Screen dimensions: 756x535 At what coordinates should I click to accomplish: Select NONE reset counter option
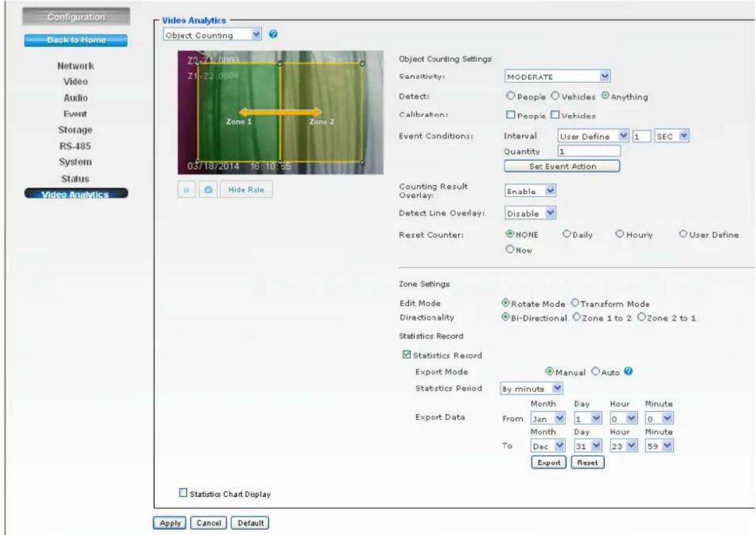click(x=509, y=235)
